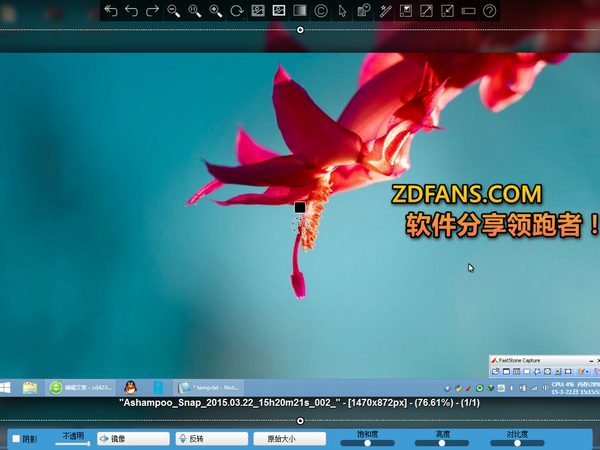The image size is (600, 450).
Task: Click the 对比度 contrast slider
Action: 517,442
